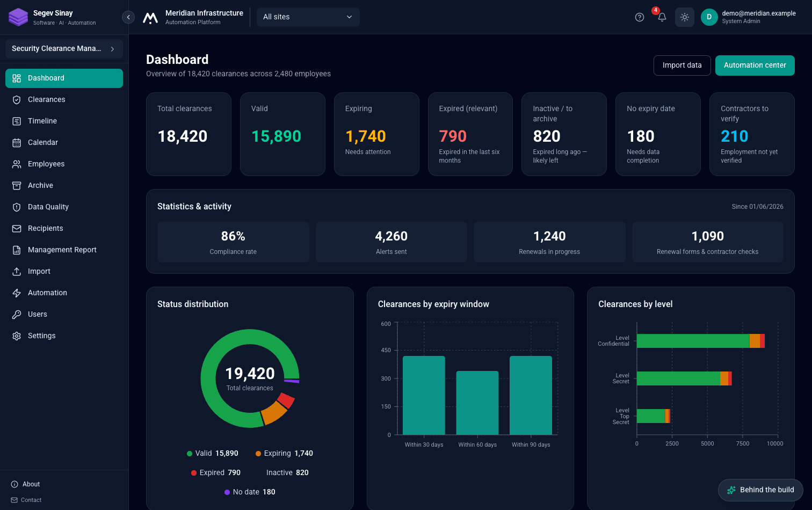Select the Recipients menu item
Image resolution: width=812 pixels, height=510 pixels.
pos(64,229)
